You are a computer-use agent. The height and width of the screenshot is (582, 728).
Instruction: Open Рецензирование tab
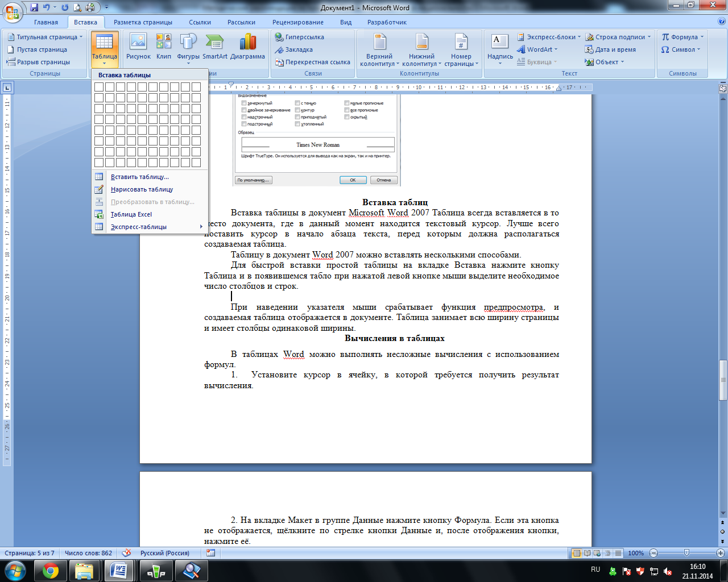coord(298,22)
